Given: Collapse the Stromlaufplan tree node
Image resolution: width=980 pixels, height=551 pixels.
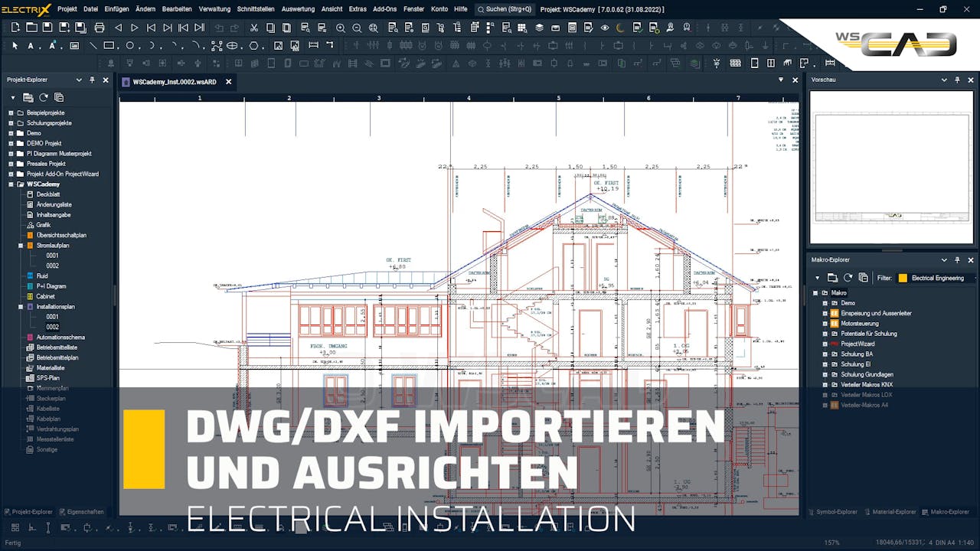Looking at the screenshot, I should tap(20, 246).
